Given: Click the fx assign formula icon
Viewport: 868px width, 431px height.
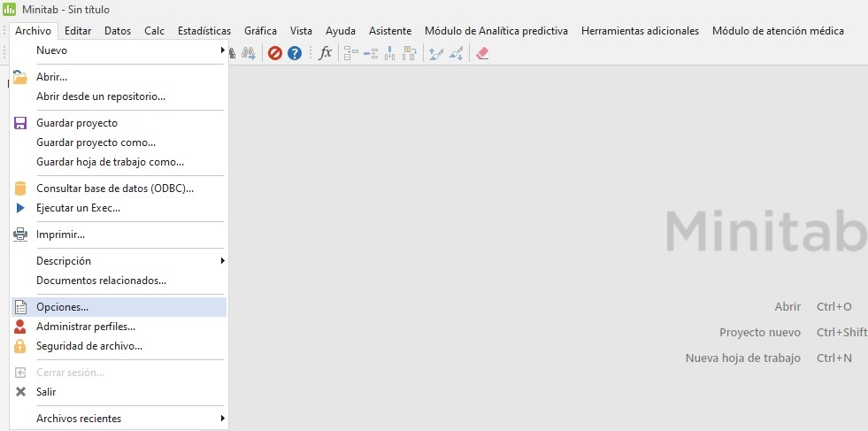Looking at the screenshot, I should 326,52.
